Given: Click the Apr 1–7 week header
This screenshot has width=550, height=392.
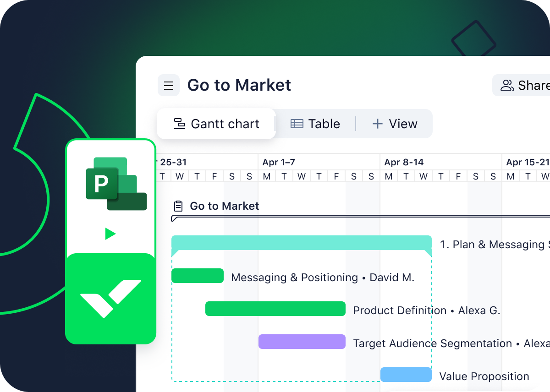Looking at the screenshot, I should point(279,162).
